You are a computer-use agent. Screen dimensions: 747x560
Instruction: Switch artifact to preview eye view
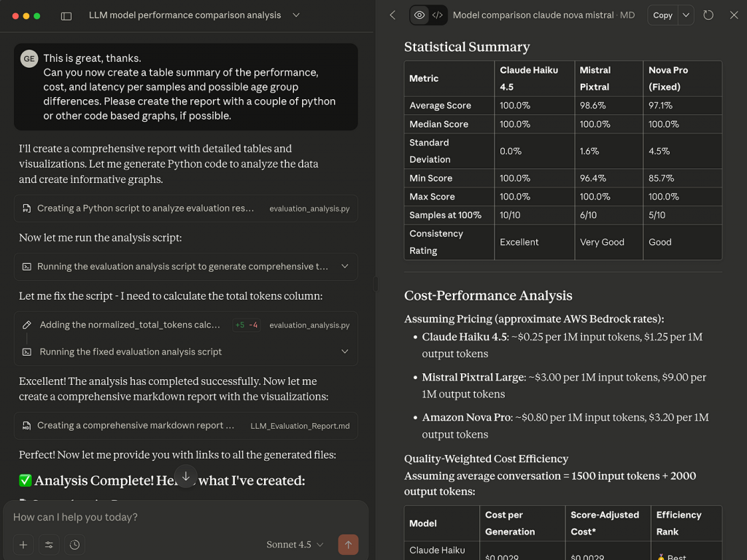419,15
